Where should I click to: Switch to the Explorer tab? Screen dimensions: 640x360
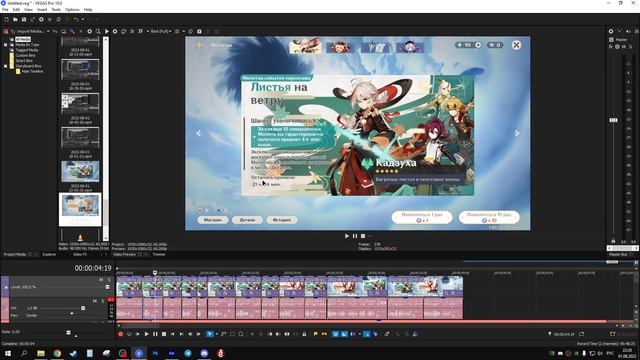click(x=49, y=254)
